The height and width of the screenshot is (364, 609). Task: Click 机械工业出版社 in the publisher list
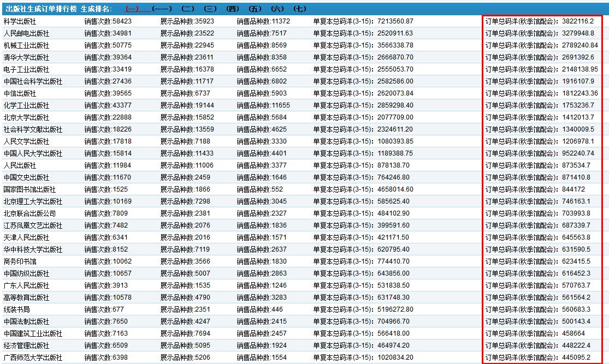[x=26, y=45]
